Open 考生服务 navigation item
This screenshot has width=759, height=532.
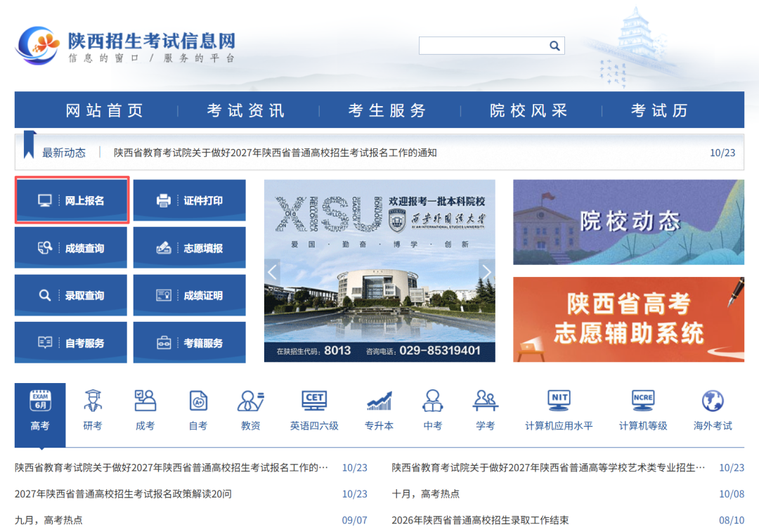(x=387, y=110)
